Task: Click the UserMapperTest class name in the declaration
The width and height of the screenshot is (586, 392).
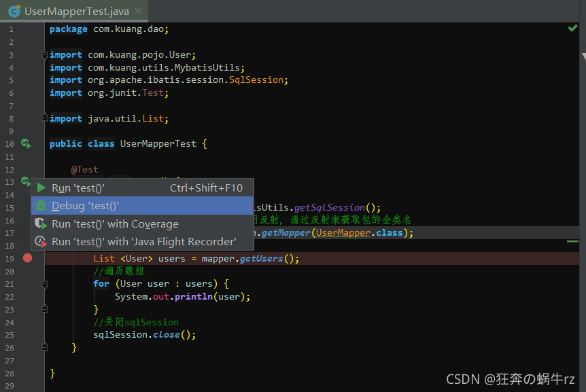Action: (x=158, y=144)
